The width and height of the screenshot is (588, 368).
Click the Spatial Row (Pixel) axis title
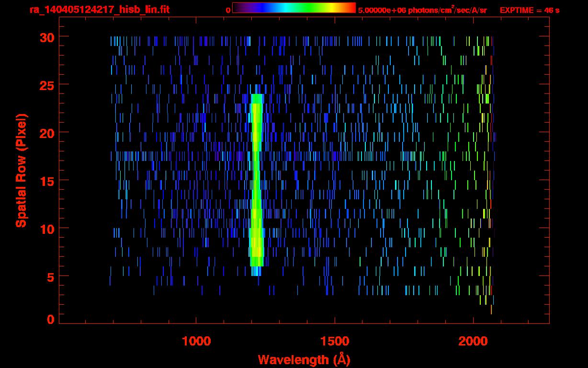pyautogui.click(x=21, y=171)
